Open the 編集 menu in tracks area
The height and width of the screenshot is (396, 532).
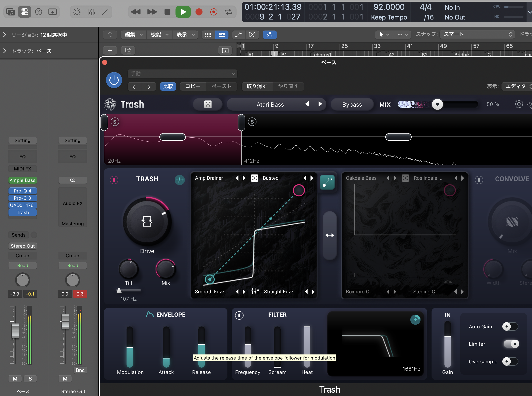(133, 35)
